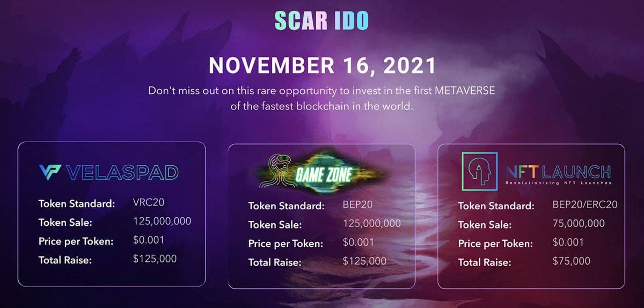Click the VELASPAD logo text
Screen dimensions: 644x308
tap(123, 172)
